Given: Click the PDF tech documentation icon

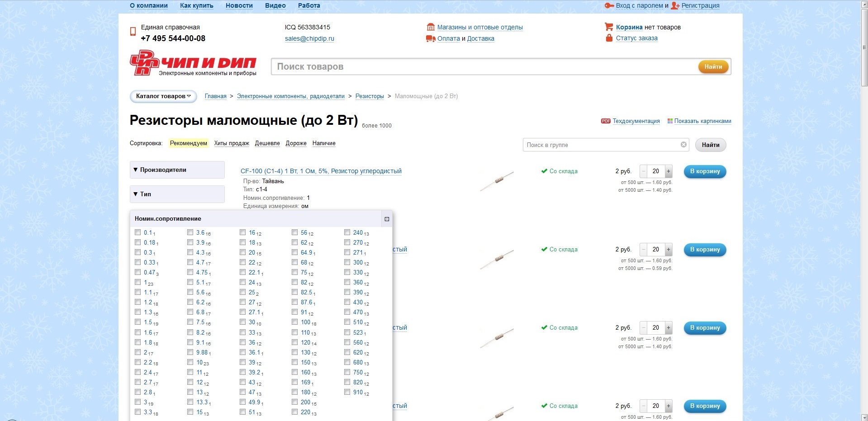Looking at the screenshot, I should [605, 121].
